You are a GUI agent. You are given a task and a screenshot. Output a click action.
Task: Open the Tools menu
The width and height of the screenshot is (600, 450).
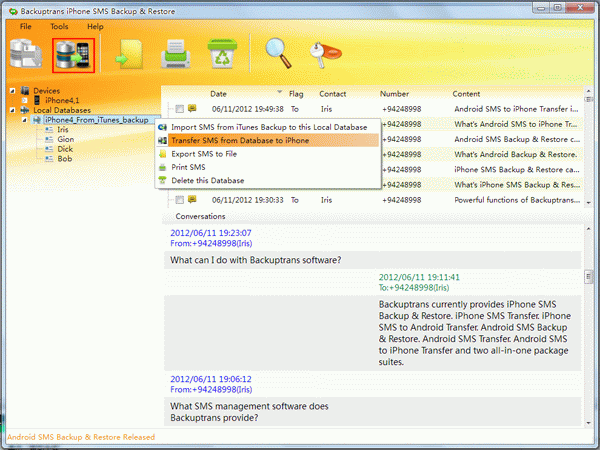point(59,26)
